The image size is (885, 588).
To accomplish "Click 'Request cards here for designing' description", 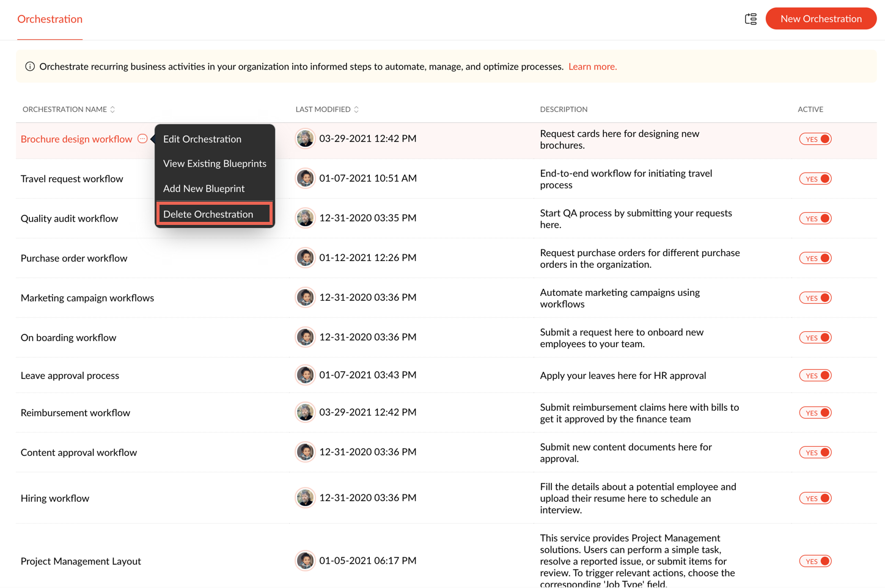I will tap(620, 139).
